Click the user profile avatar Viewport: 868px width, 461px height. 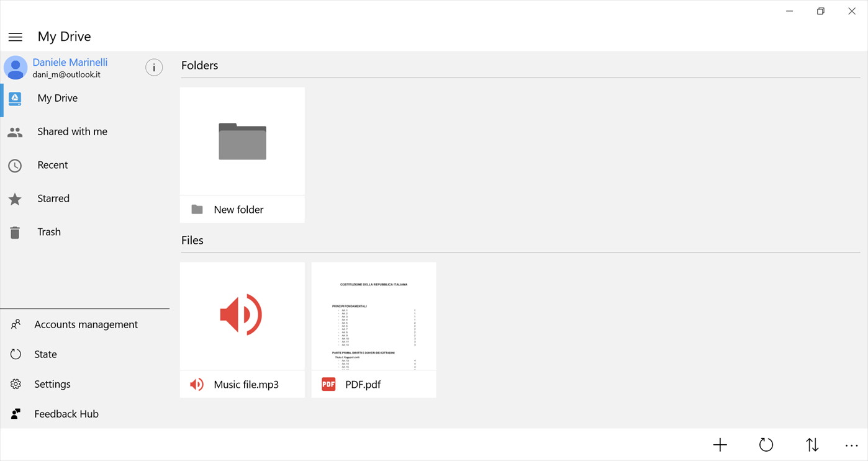tap(16, 68)
